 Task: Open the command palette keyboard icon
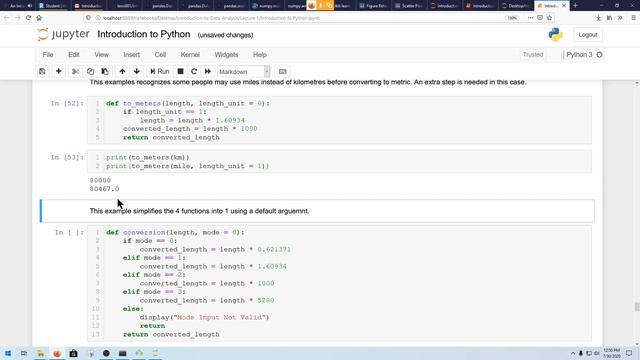[282, 71]
